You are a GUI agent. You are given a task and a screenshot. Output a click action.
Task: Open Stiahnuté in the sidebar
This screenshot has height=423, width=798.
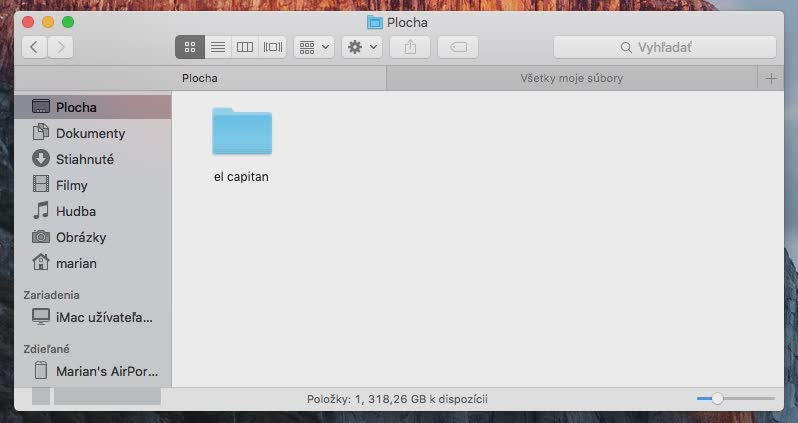(93, 159)
